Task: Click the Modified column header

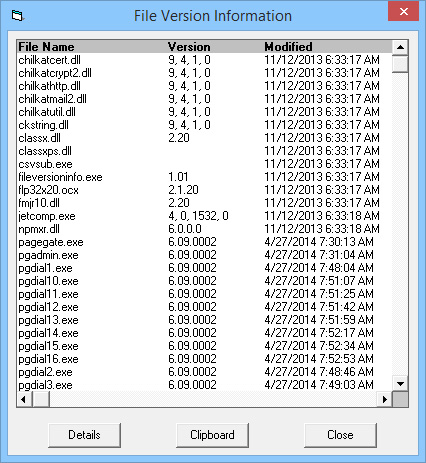Action: 288,47
